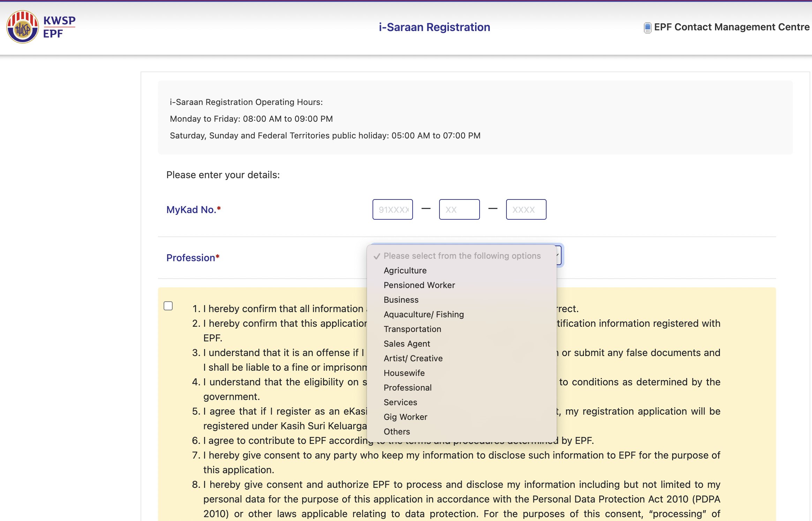
Task: Choose Housewife from dropdown
Action: click(404, 373)
